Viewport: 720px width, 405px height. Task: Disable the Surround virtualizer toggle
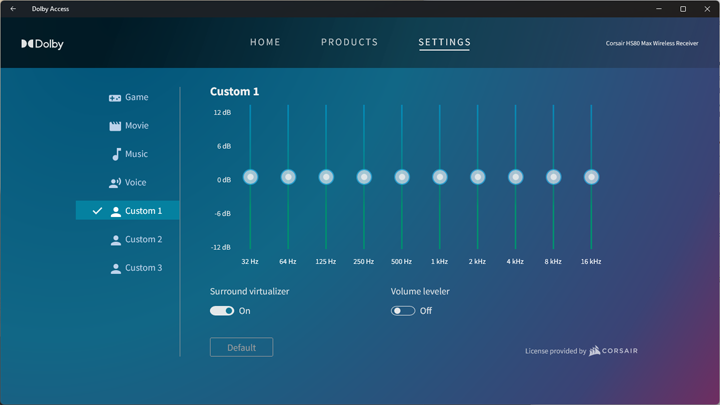pos(222,311)
